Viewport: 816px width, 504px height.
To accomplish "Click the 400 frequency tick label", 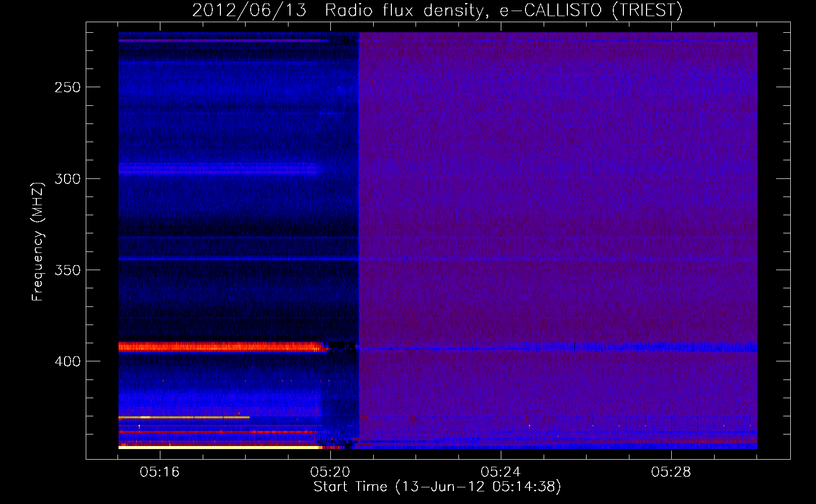I will pyautogui.click(x=68, y=361).
